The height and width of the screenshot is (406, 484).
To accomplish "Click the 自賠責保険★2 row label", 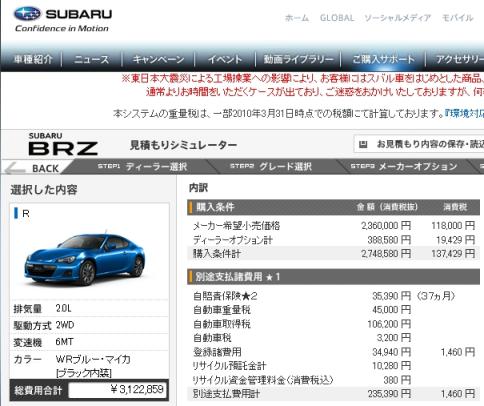I will [225, 296].
